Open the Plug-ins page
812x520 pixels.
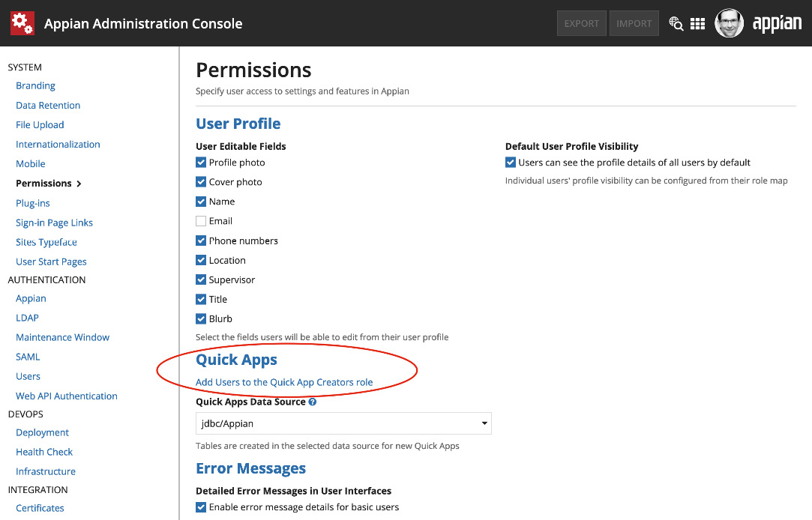coord(33,203)
